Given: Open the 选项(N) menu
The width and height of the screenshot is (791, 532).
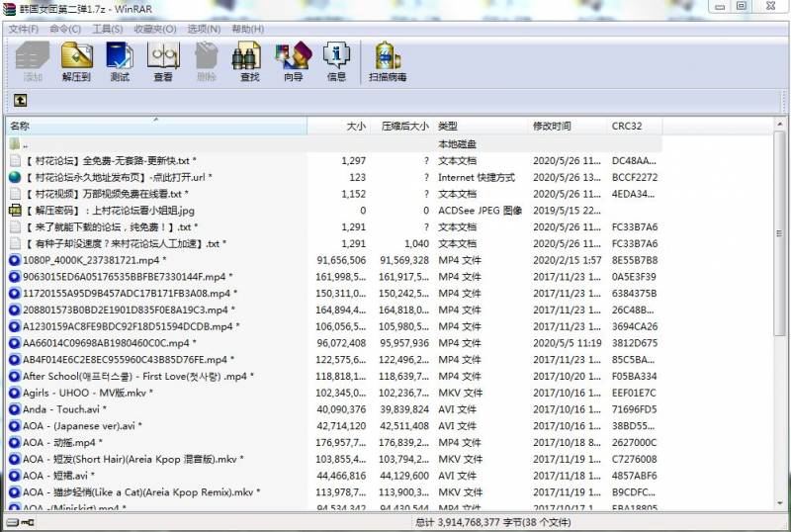Looking at the screenshot, I should pos(204,29).
